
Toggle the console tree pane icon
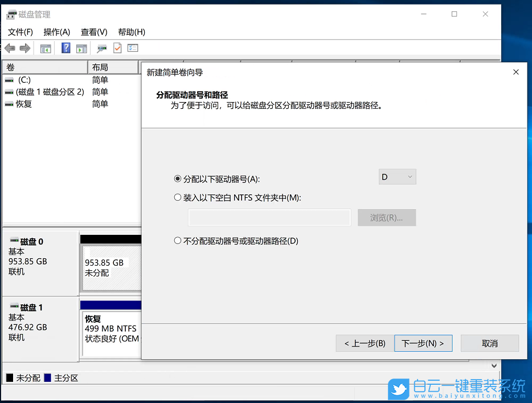[45, 48]
